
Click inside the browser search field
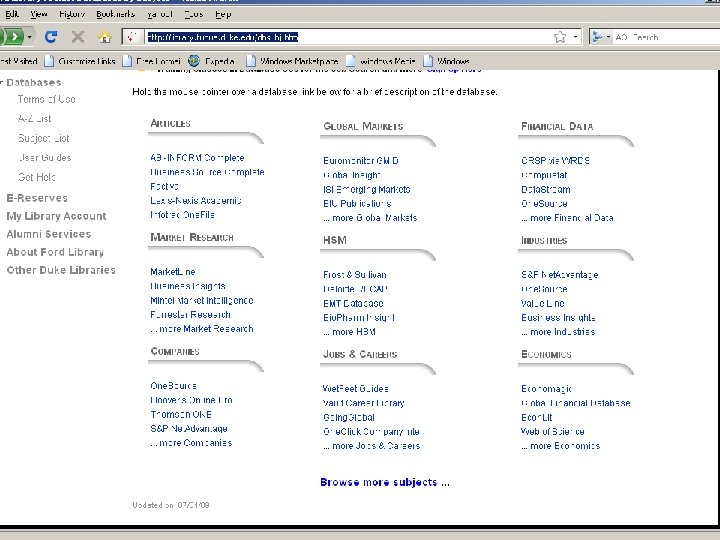[x=666, y=37]
